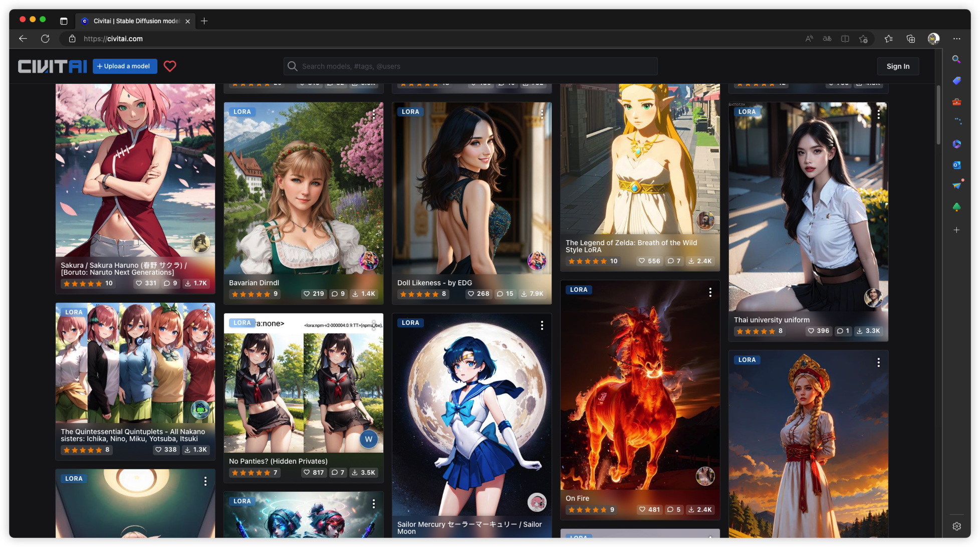Open the tab actions menu icon
The image size is (980, 547).
(64, 21)
